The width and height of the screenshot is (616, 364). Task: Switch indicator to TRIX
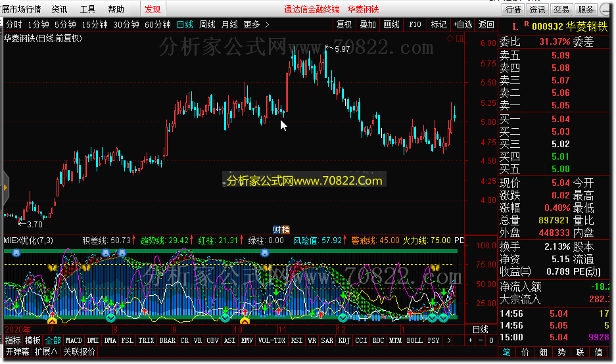tap(146, 340)
